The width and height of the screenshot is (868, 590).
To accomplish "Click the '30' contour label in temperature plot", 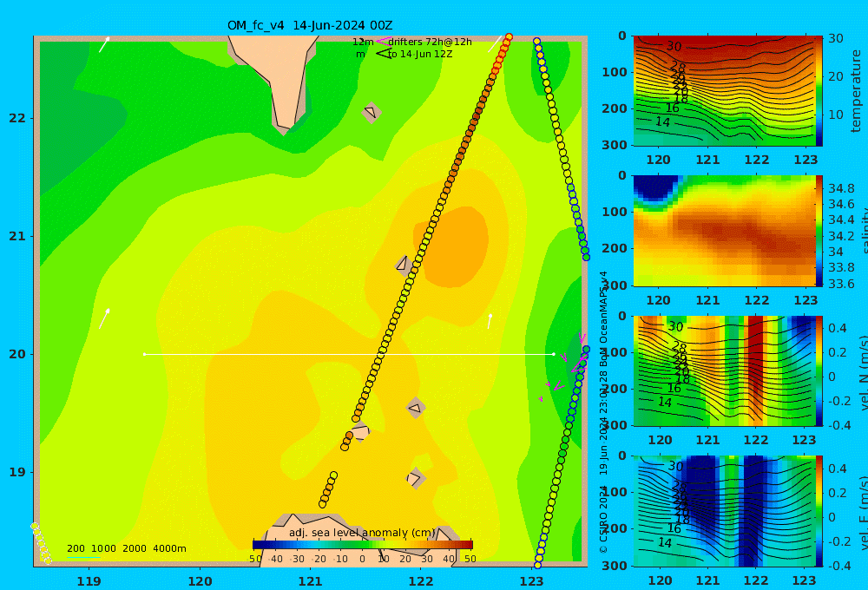I will [674, 47].
